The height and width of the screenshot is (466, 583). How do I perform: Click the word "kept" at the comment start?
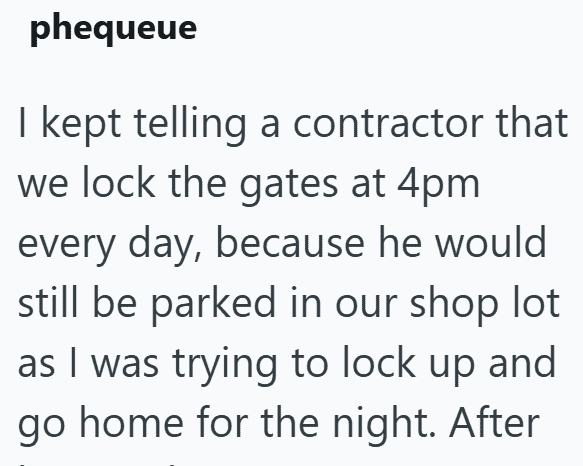click(81, 125)
